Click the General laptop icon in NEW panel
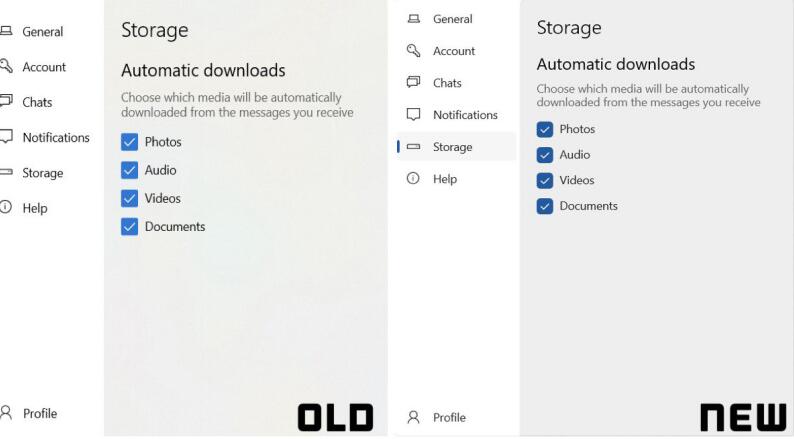Viewport: 794px width, 439px height. tap(413, 19)
